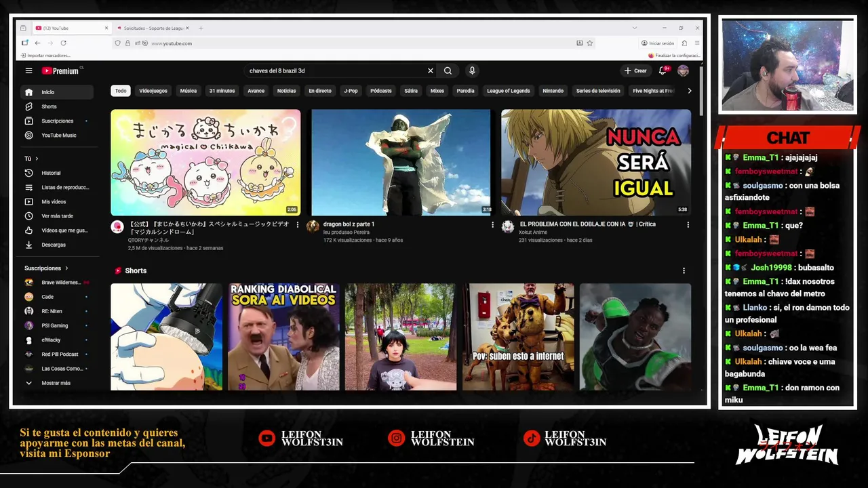
Task: Bookmark this page with the star
Action: click(x=590, y=43)
